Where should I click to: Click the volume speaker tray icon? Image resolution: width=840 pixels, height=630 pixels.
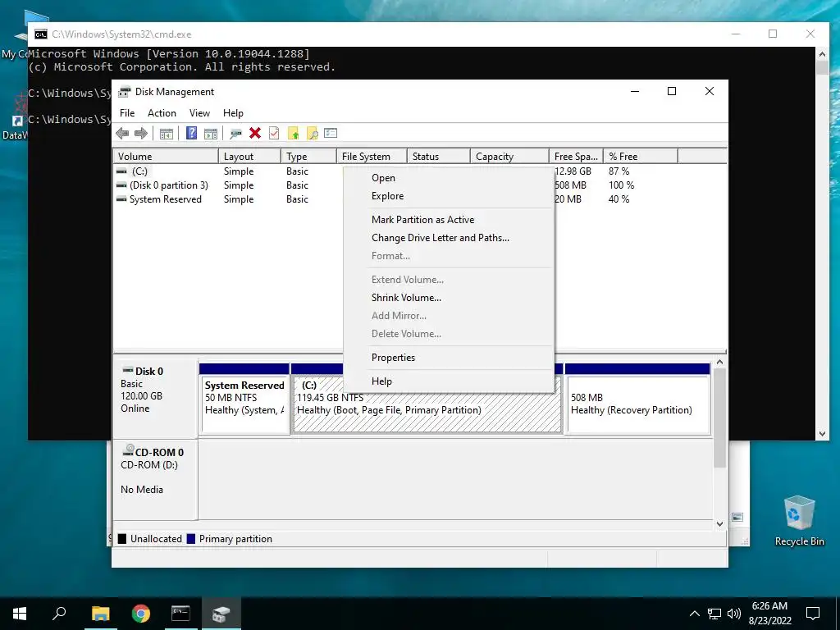click(x=734, y=614)
